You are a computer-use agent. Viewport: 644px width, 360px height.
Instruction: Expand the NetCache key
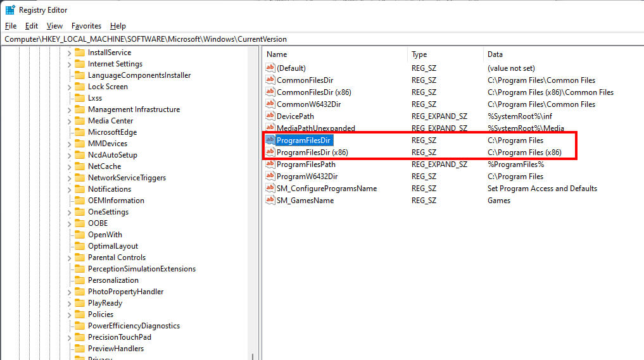tap(69, 166)
